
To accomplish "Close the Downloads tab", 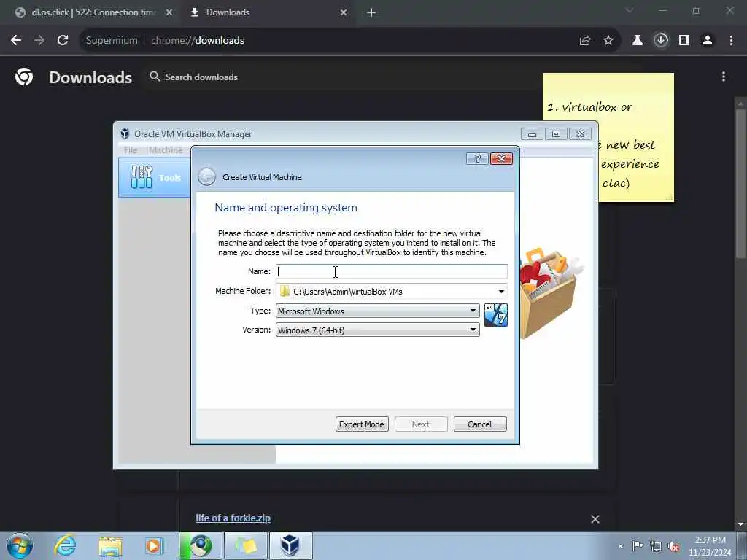I will (x=344, y=12).
